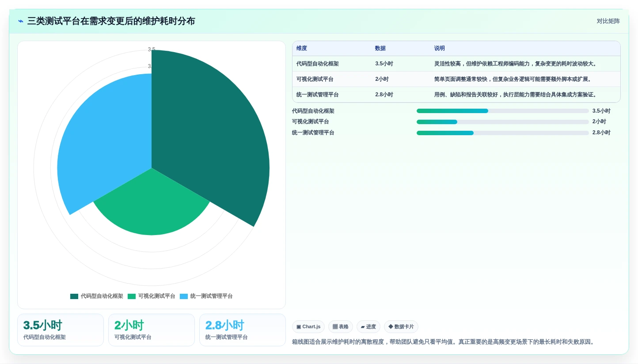Click the 可视化测试平台 progress bar

[503, 122]
